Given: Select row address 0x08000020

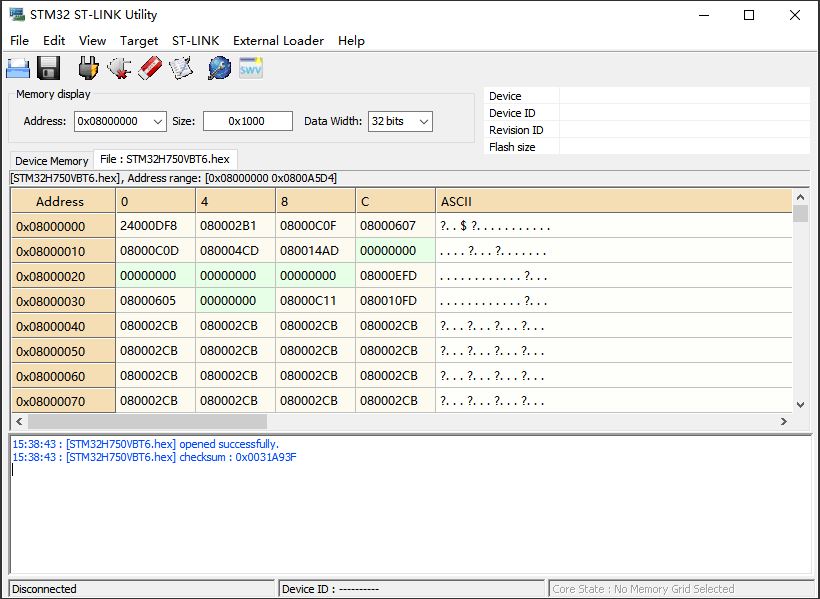Looking at the screenshot, I should [63, 276].
